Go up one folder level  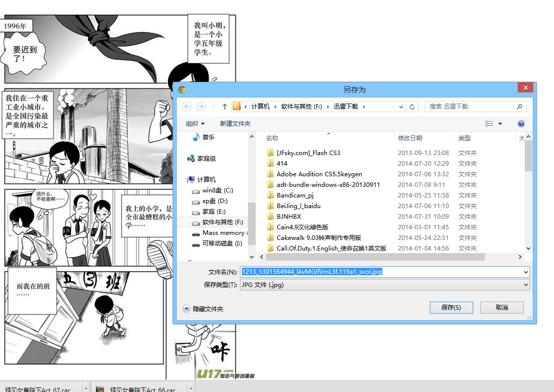(224, 107)
